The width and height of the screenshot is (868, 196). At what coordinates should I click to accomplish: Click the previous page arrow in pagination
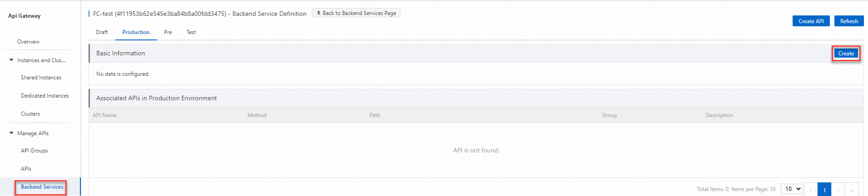tap(811, 190)
